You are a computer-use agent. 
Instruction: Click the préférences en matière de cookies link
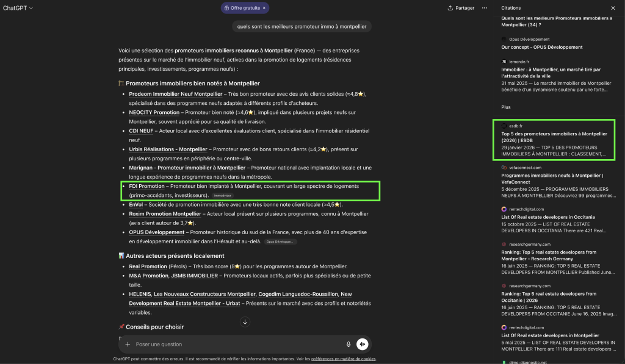[343, 359]
